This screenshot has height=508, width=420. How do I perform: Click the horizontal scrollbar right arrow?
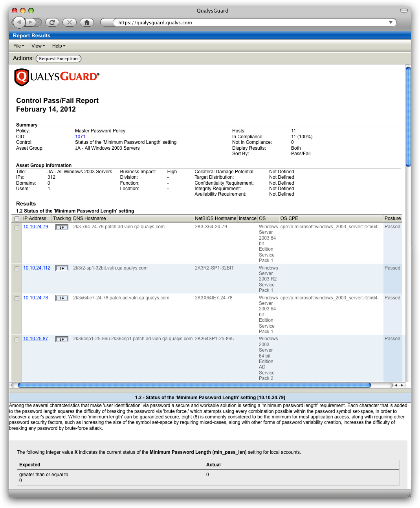pos(402,385)
